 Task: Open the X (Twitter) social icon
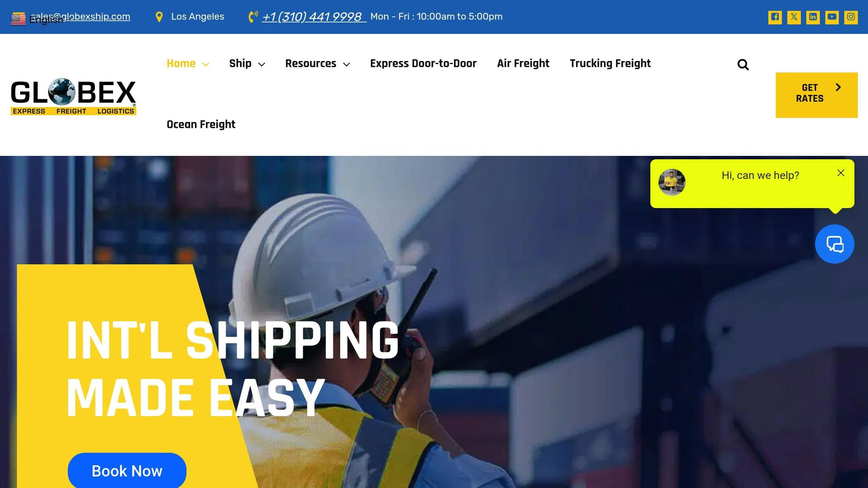tap(794, 17)
